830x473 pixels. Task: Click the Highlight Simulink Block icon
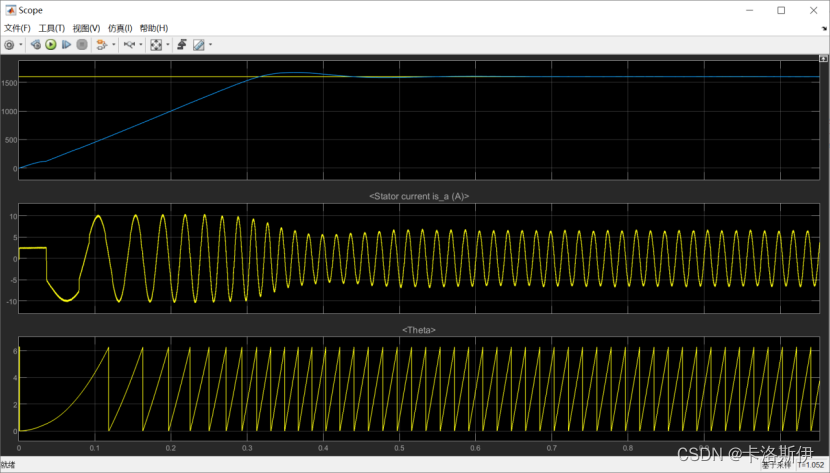[x=102, y=45]
